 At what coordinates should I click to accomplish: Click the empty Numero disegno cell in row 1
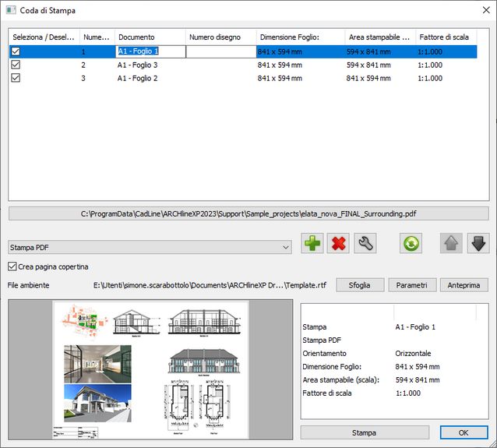tap(221, 51)
